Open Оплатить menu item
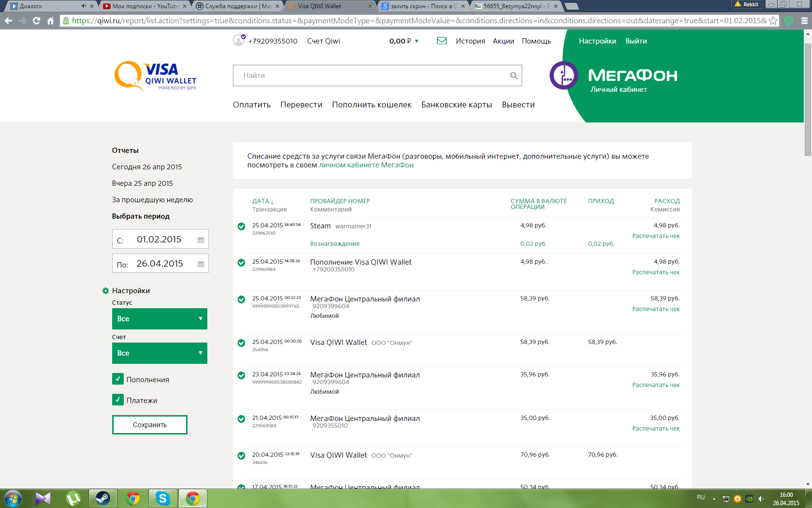The height and width of the screenshot is (508, 812). [x=252, y=105]
